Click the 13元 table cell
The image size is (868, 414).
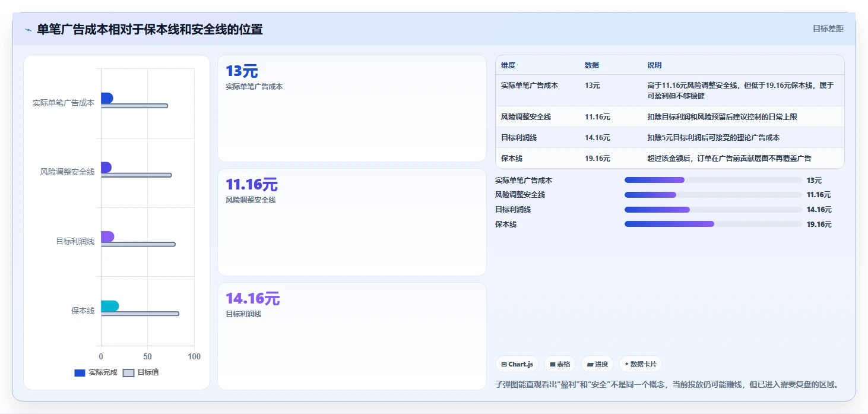(x=593, y=85)
